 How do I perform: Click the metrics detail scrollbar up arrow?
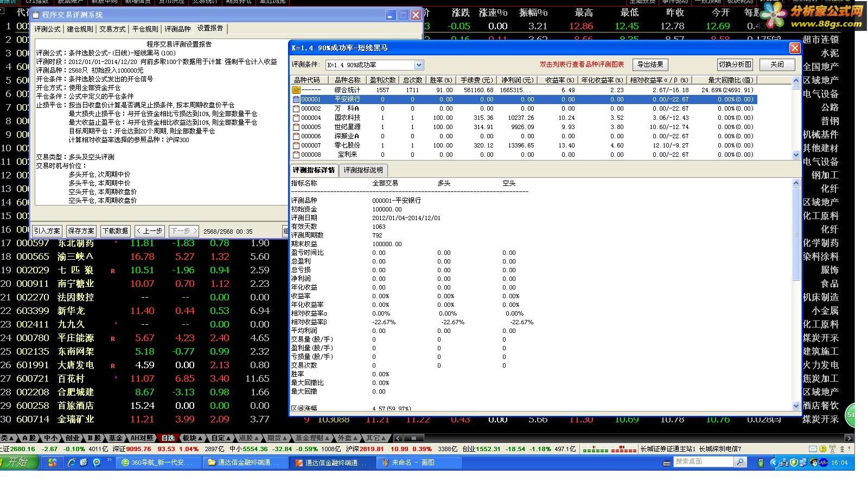796,183
